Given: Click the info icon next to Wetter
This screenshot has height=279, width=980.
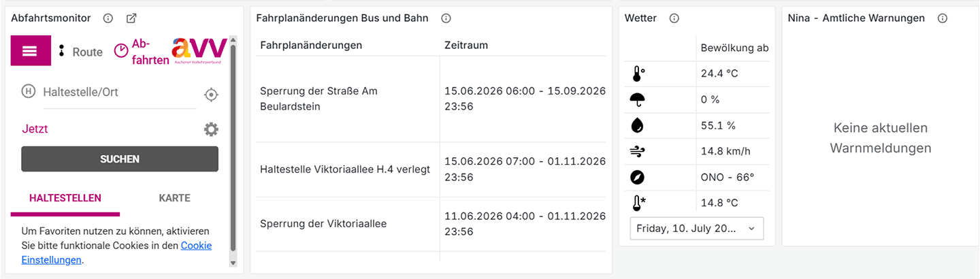Looking at the screenshot, I should [x=674, y=18].
